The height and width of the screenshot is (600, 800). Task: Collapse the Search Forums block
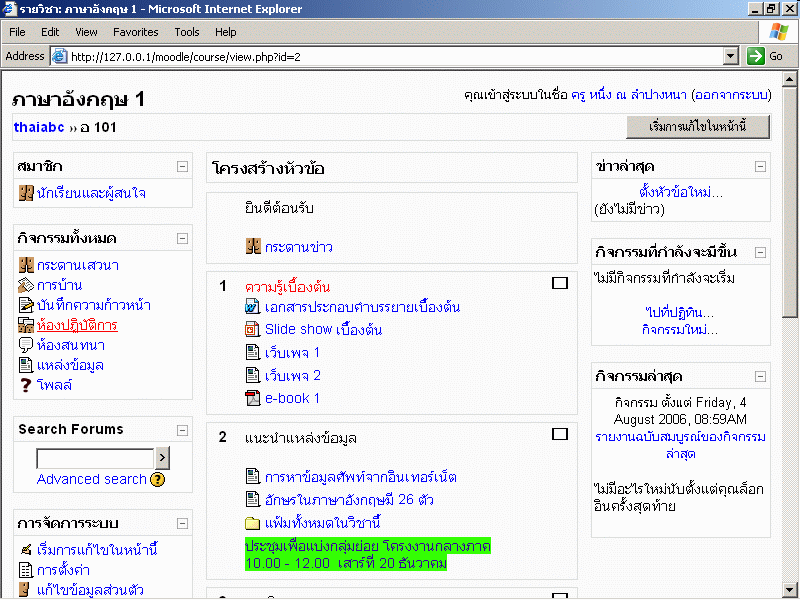click(x=182, y=430)
